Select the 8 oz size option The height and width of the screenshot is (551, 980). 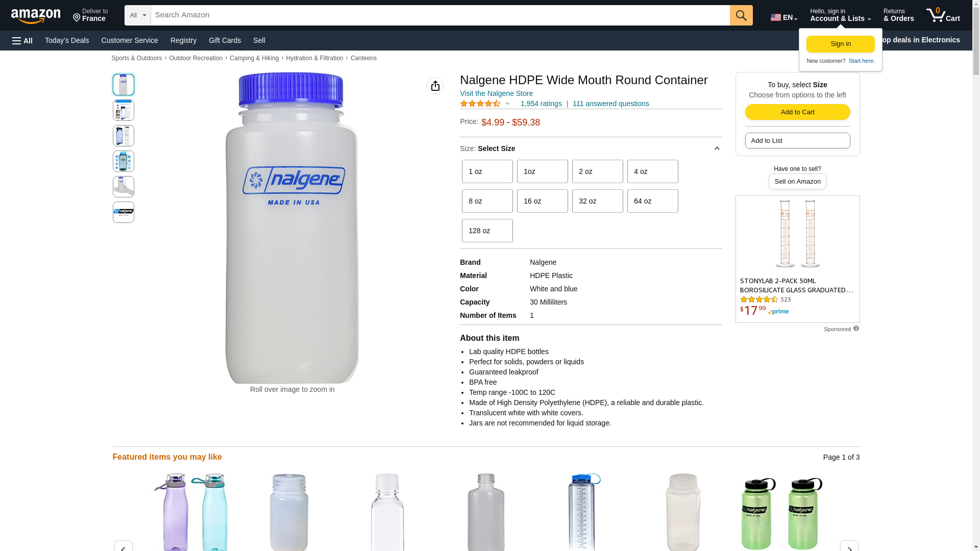pyautogui.click(x=487, y=201)
